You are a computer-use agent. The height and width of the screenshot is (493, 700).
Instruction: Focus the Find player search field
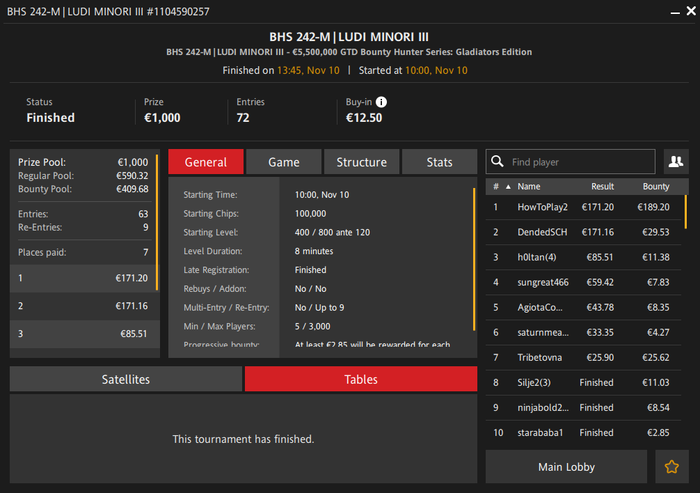coord(570,161)
